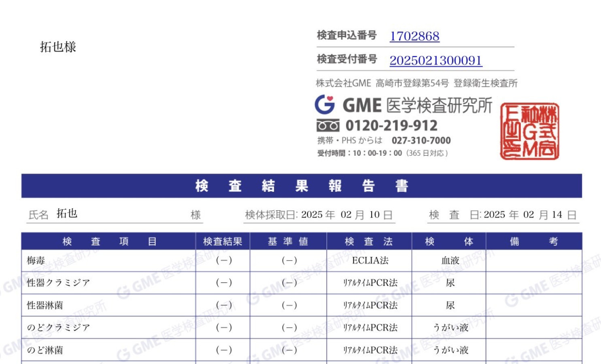Click the toll-free dial icon
Image resolution: width=601 pixels, height=364 pixels.
pos(328,126)
